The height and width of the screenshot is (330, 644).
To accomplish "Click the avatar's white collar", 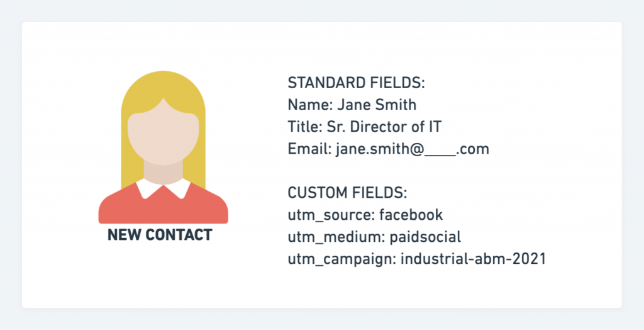I will [163, 188].
